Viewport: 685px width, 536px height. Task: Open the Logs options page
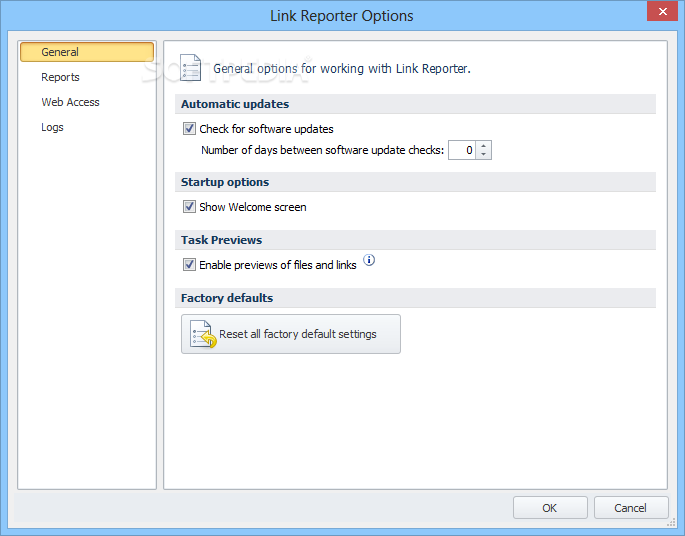[52, 128]
